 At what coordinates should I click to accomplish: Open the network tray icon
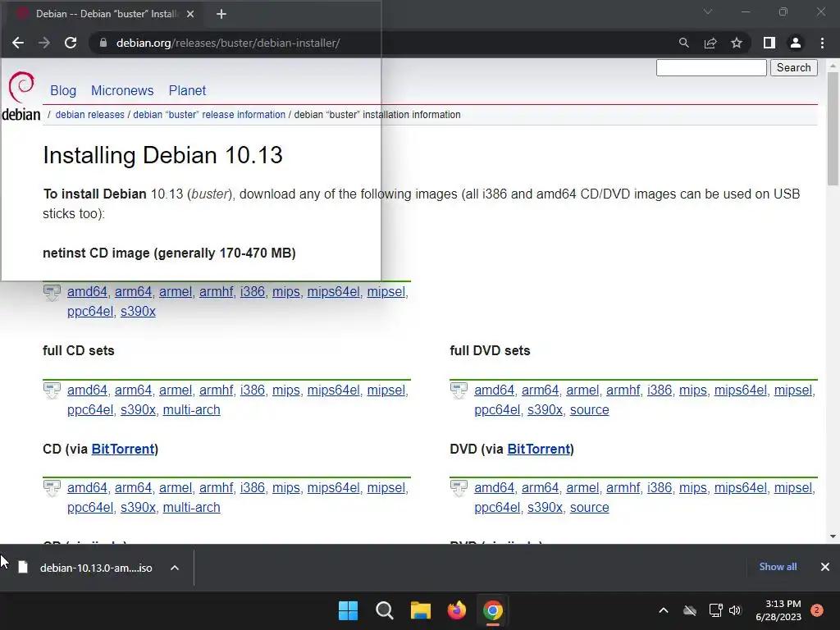coord(715,610)
